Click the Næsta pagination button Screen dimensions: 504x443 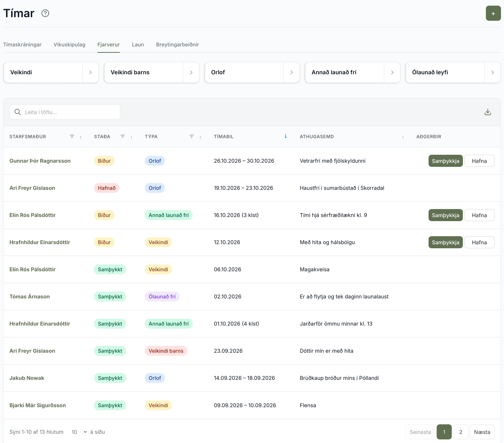coord(482,432)
